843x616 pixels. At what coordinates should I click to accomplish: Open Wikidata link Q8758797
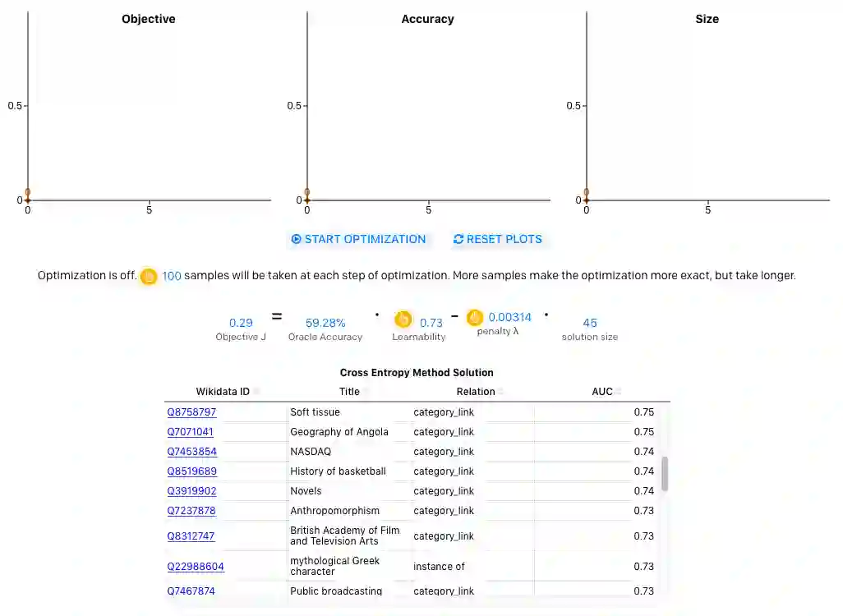click(x=191, y=412)
